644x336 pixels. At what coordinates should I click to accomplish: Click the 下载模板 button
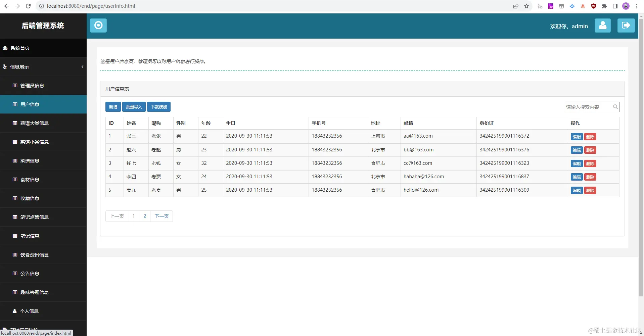click(159, 107)
